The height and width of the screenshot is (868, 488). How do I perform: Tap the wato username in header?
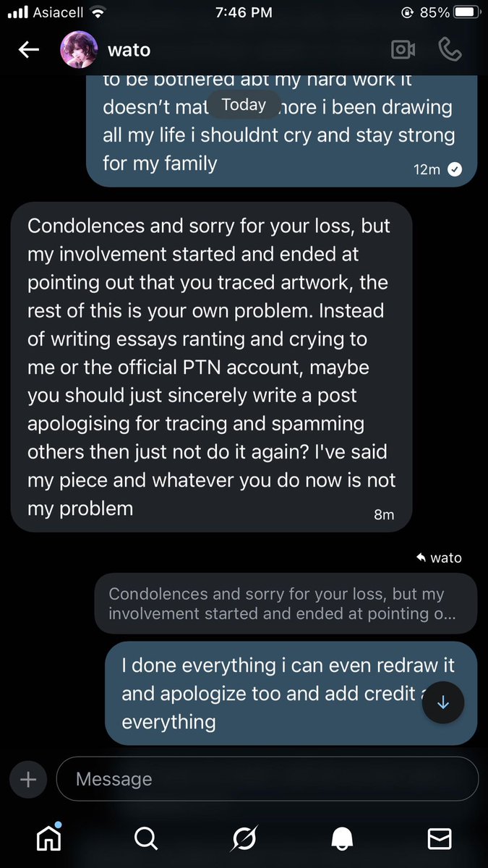tap(129, 51)
